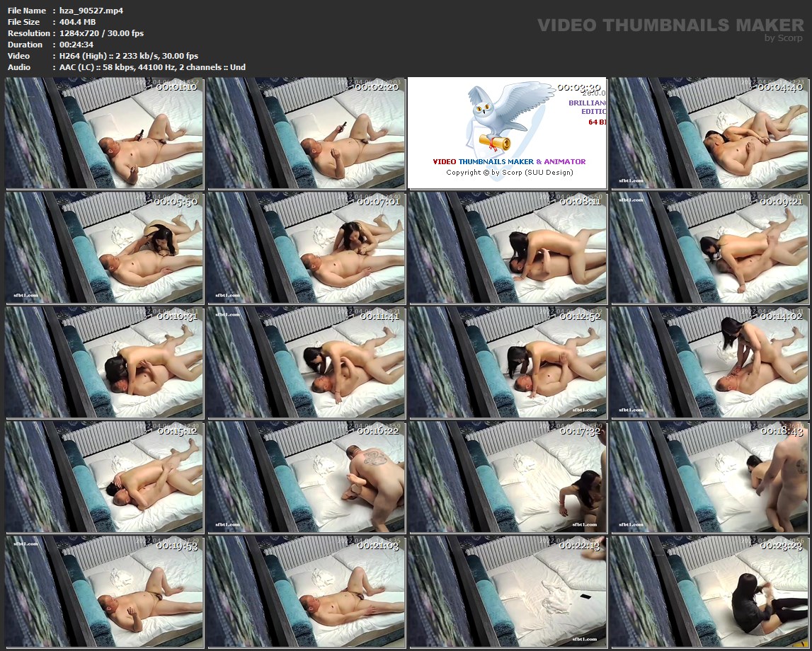Click the 00:23:23 timestamp label
This screenshot has height=651, width=812.
781,546
